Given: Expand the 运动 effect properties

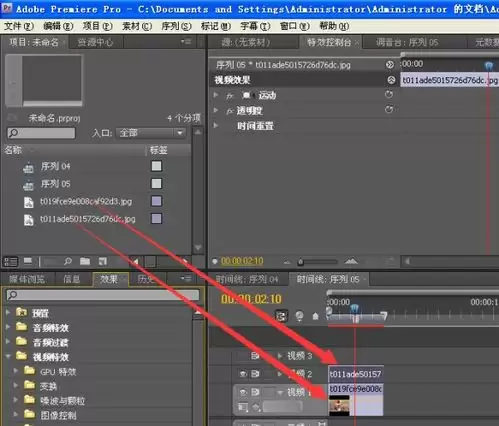Looking at the screenshot, I should (x=216, y=95).
